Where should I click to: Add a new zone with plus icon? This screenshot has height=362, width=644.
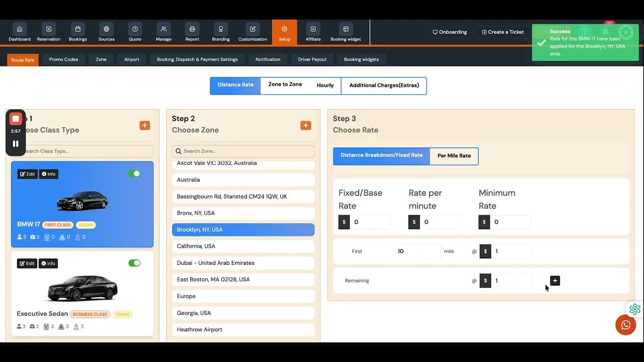coord(306,125)
